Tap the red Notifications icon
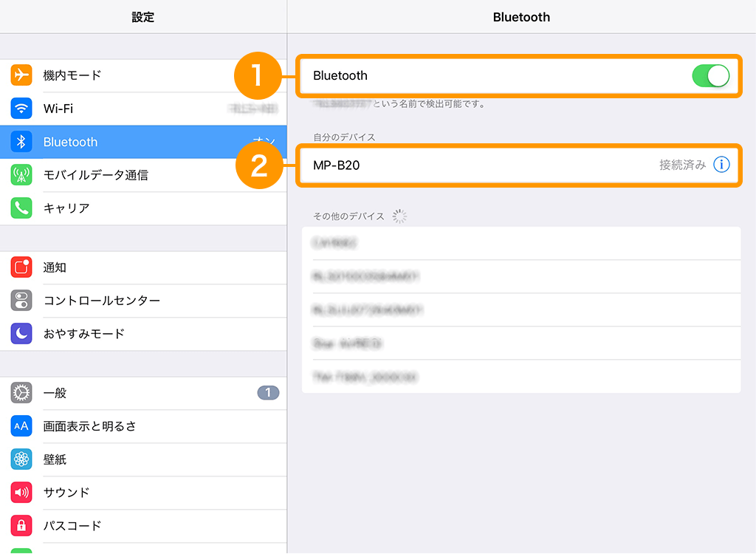Image resolution: width=756 pixels, height=554 pixels. point(21,267)
